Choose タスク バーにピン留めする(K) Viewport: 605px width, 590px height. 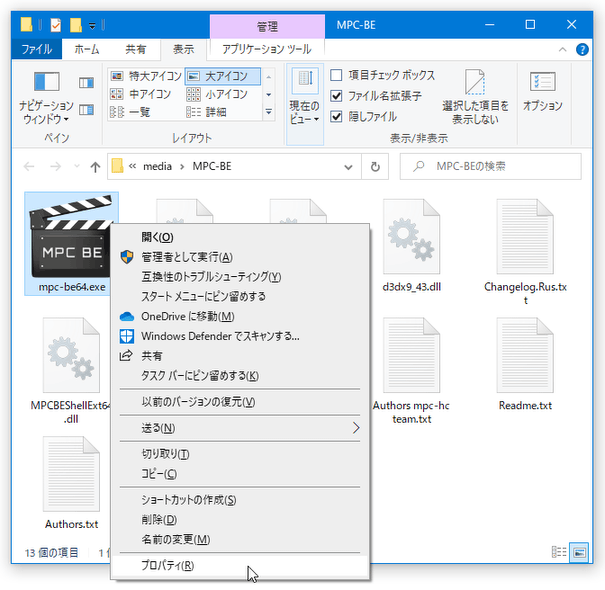240,375
